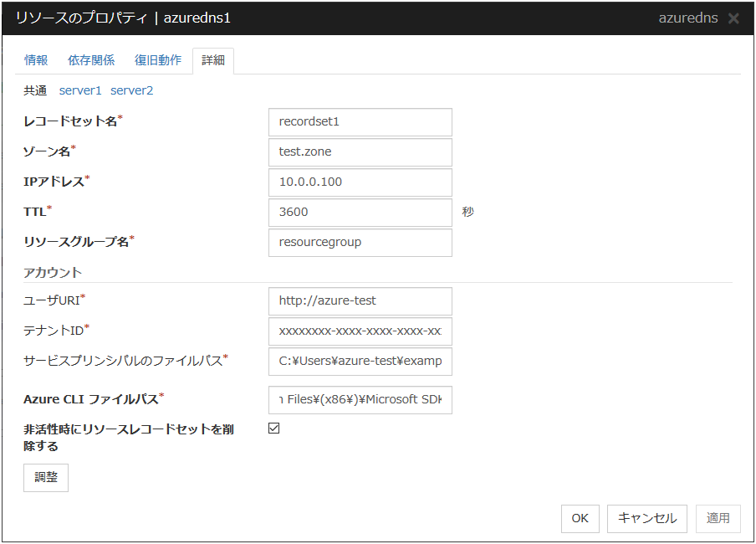Open the server2 settings link
Screen dimensions: 756x544
(x=132, y=90)
